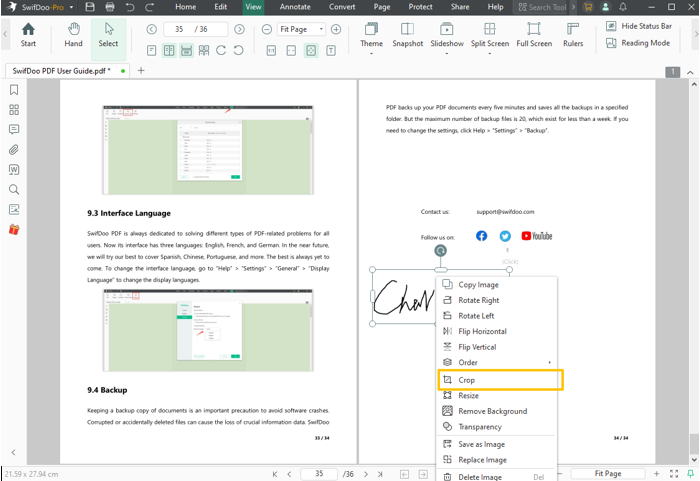700x481 pixels.
Task: Click the Print icon in title bar
Action: (110, 7)
